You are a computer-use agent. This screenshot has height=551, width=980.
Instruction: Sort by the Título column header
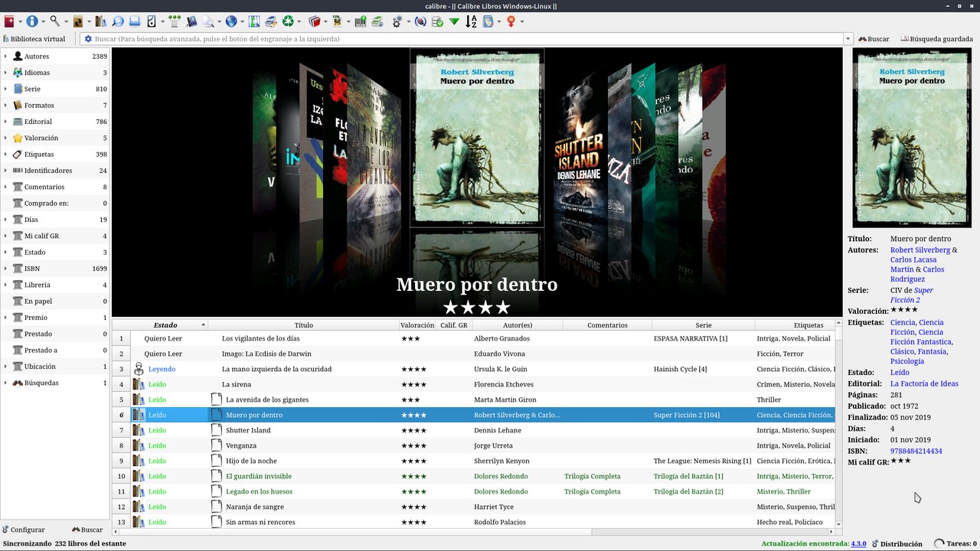[x=303, y=325]
